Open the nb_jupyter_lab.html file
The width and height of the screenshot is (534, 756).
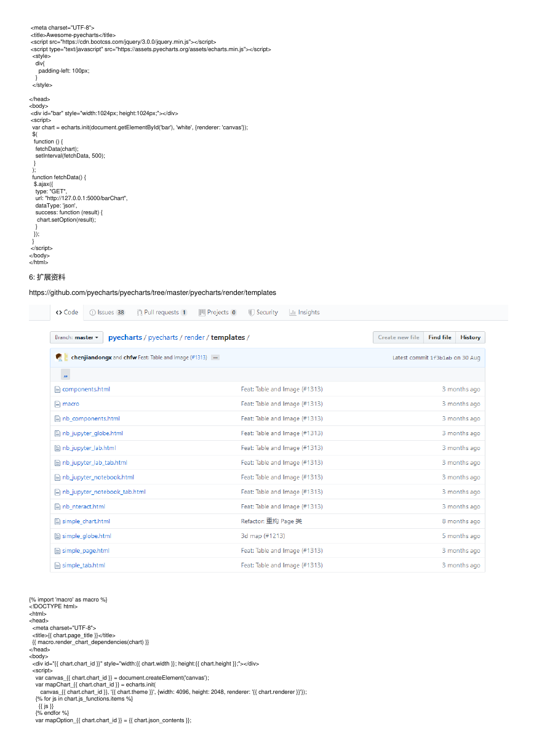pyautogui.click(x=89, y=448)
